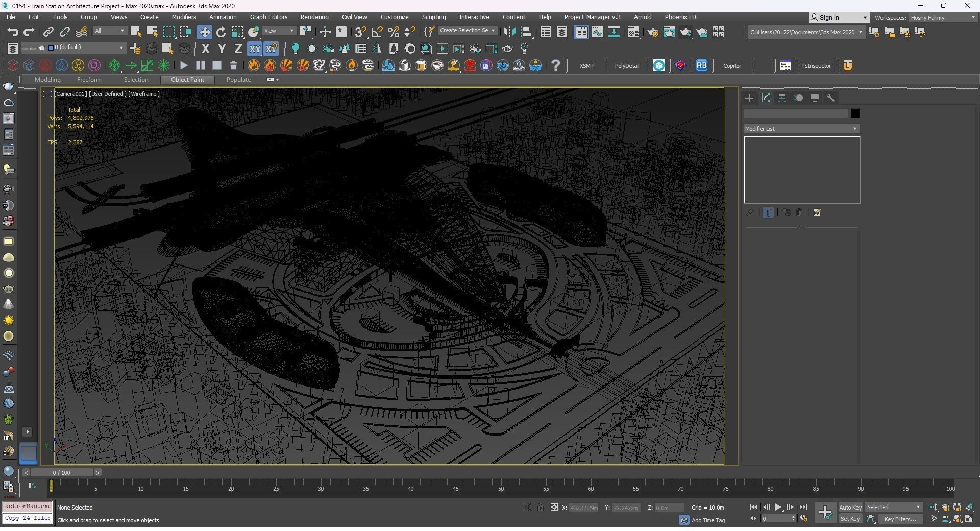Open the Hierarchy command panel tab
This screenshot has height=531, width=980.
pyautogui.click(x=782, y=98)
